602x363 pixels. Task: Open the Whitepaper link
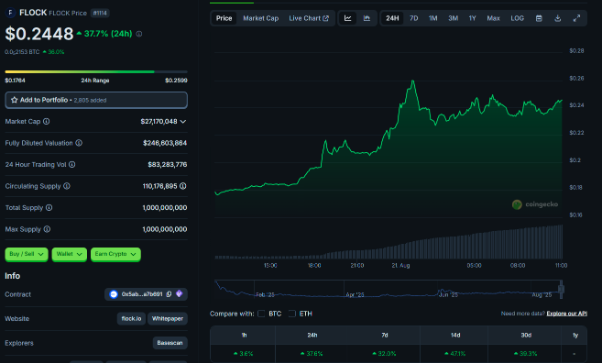[x=167, y=318]
